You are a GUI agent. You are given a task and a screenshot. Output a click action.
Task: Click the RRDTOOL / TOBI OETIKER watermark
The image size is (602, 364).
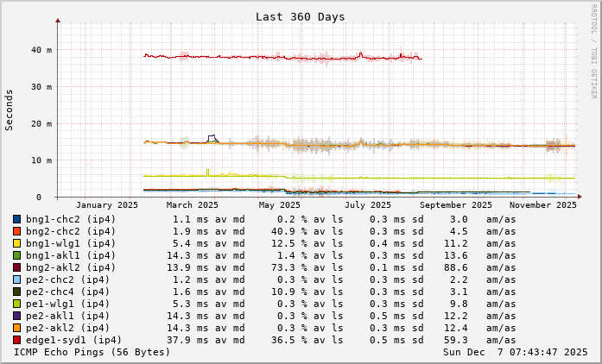pyautogui.click(x=593, y=50)
